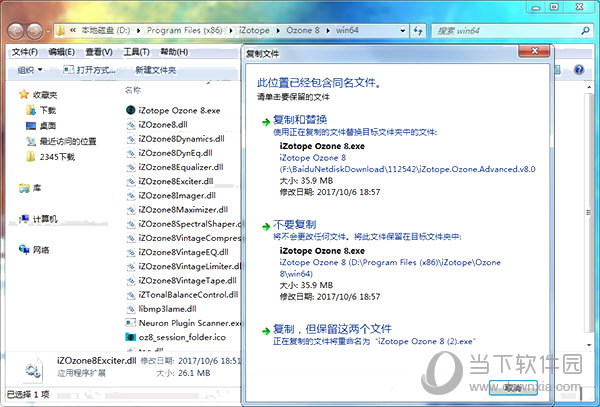Click the 名称 column header

tap(133, 90)
